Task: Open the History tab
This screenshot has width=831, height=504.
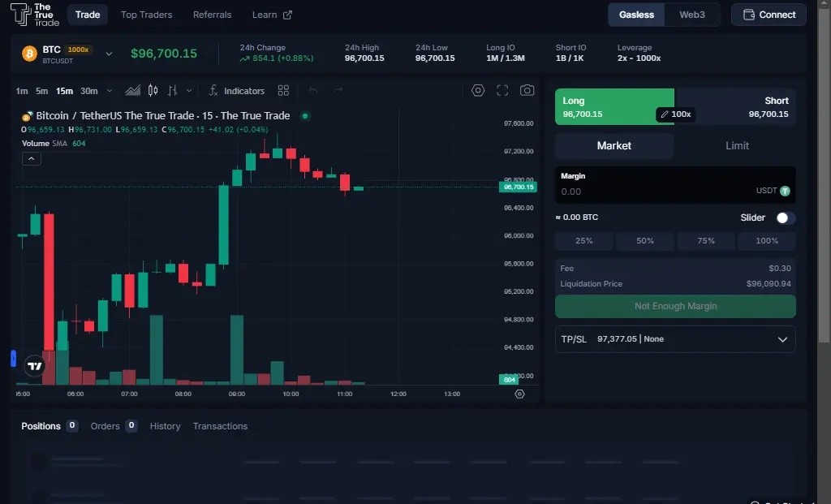Action: pos(165,426)
